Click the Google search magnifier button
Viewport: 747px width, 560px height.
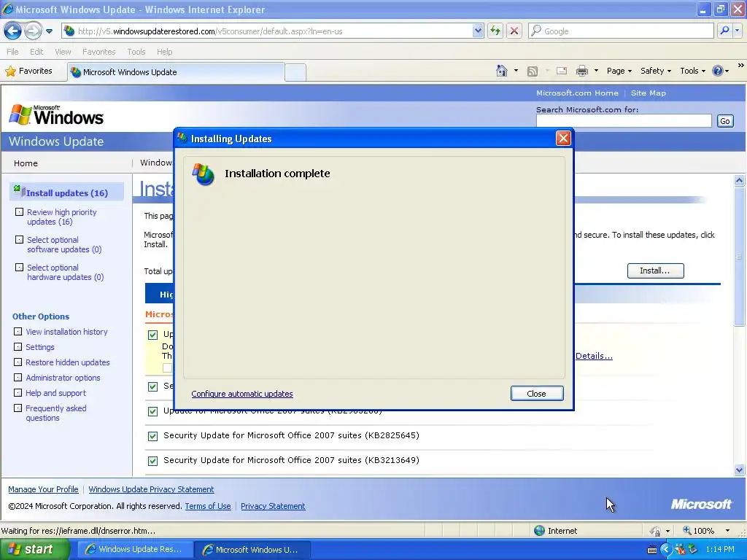pos(724,31)
